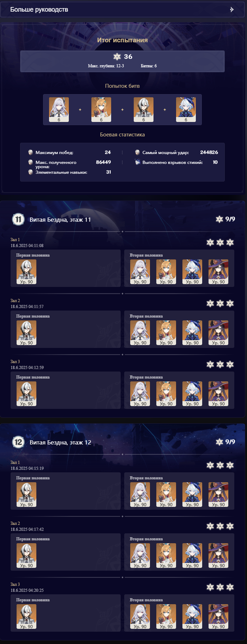Screen dimensions: 247x644
Task: Select first character portrait in Попыток битв
Action: click(x=59, y=110)
